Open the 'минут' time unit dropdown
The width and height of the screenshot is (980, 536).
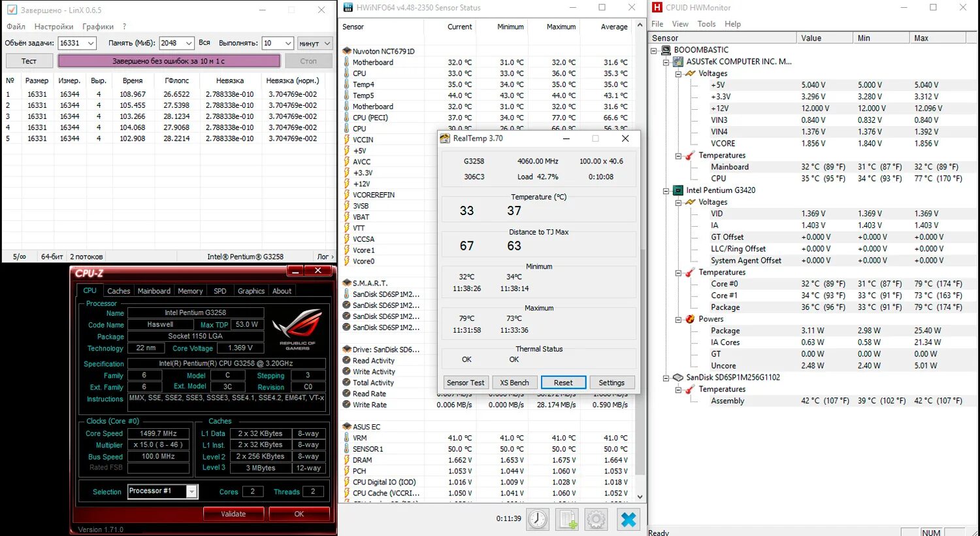(315, 43)
